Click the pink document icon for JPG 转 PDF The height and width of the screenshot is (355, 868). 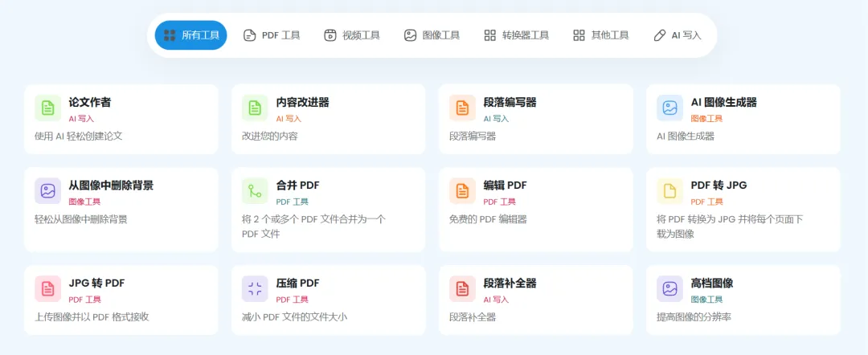coord(47,288)
